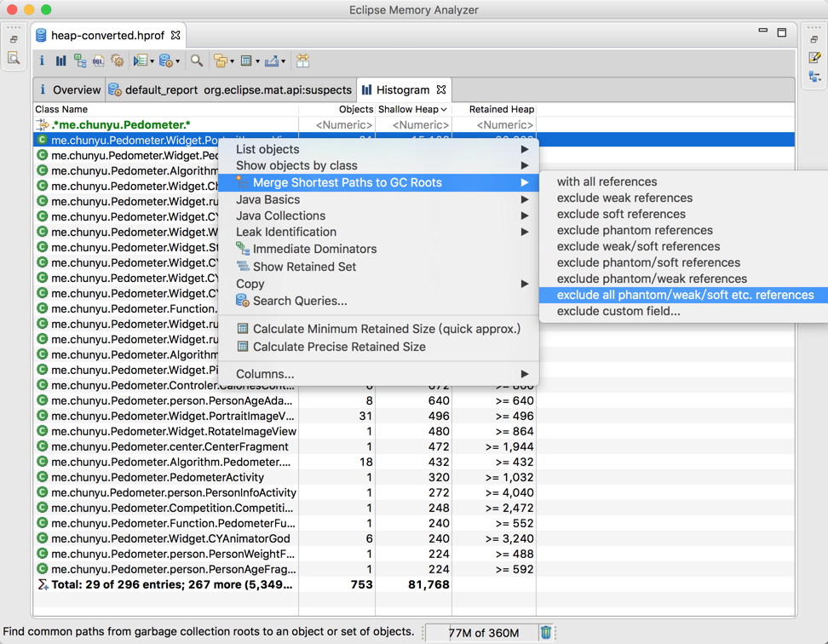The width and height of the screenshot is (828, 644).
Task: Switch to default_report suspects tab
Action: [231, 89]
